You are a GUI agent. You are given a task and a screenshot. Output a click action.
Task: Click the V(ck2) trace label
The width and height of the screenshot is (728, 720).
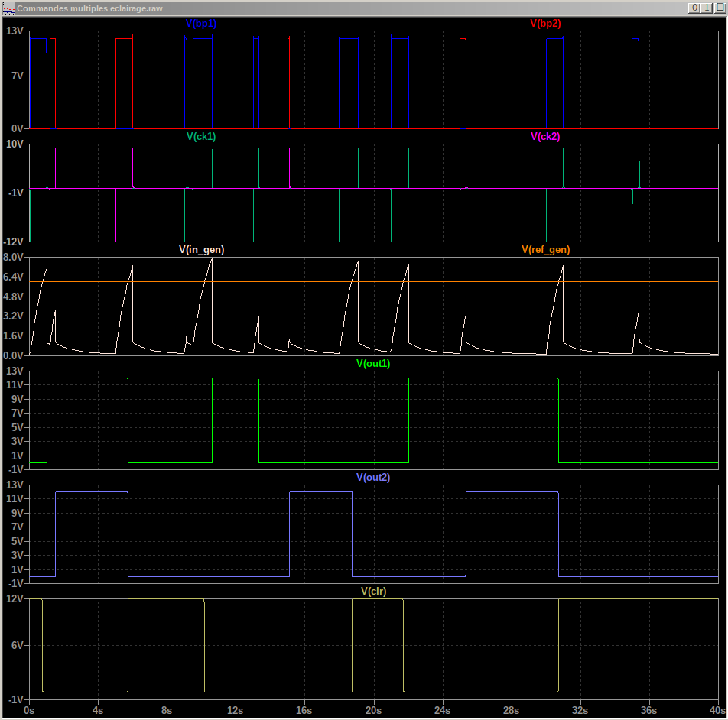click(x=545, y=137)
